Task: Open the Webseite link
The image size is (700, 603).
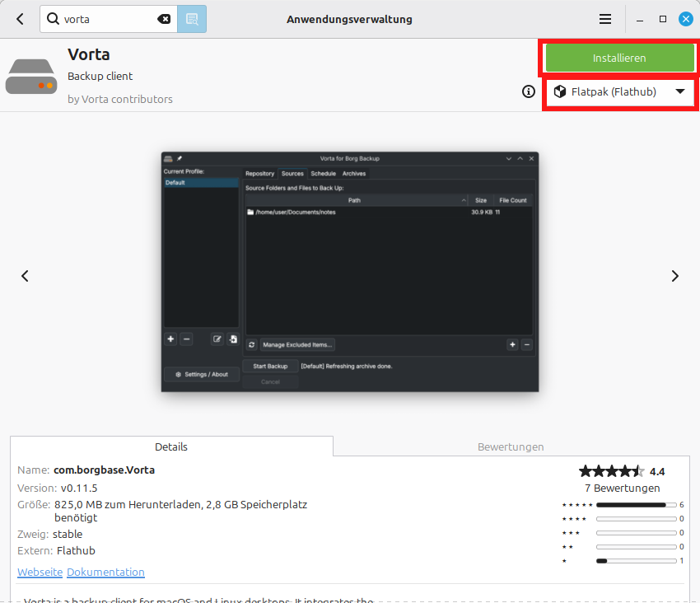Action: tap(40, 573)
